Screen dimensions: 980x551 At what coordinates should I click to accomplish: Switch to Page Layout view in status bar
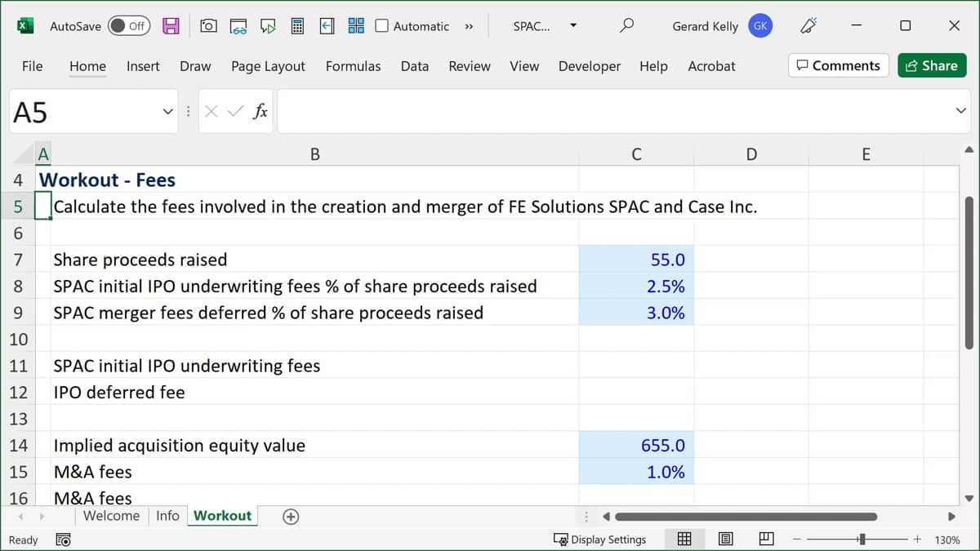(x=725, y=539)
